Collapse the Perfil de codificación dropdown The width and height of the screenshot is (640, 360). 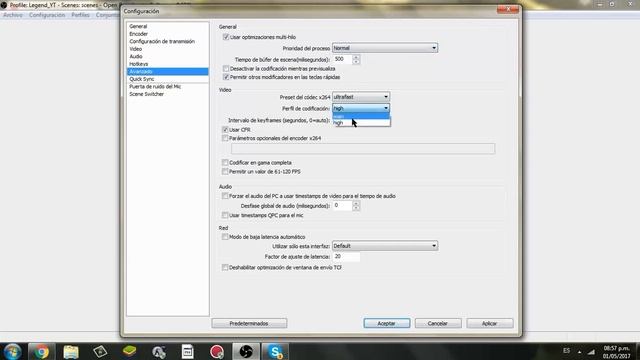pos(361,108)
